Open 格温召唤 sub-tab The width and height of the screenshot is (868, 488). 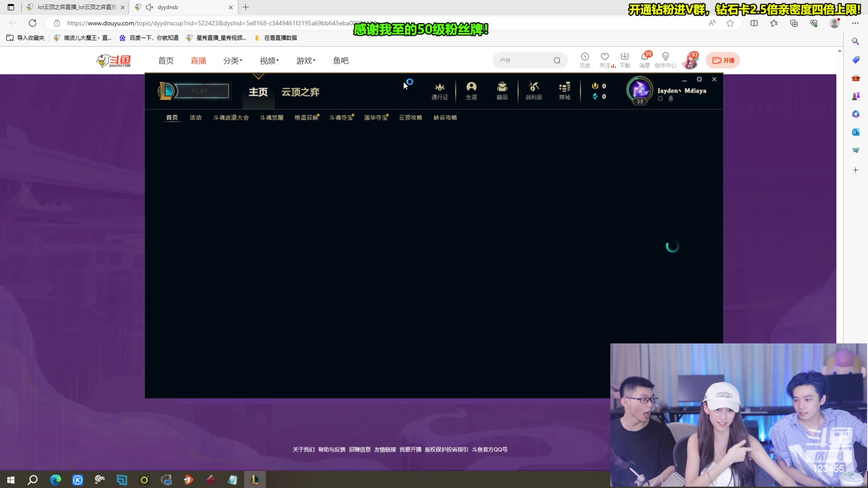pyautogui.click(x=307, y=117)
